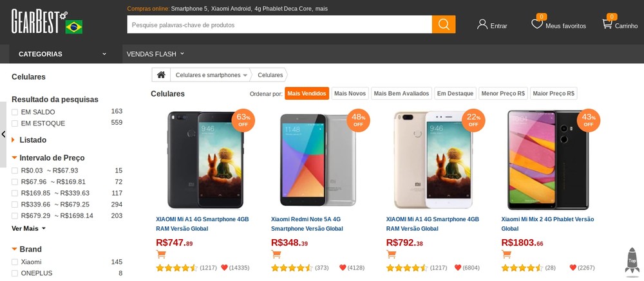644x281 pixels.
Task: Check the EM SALDO filter checkbox
Action: click(15, 112)
